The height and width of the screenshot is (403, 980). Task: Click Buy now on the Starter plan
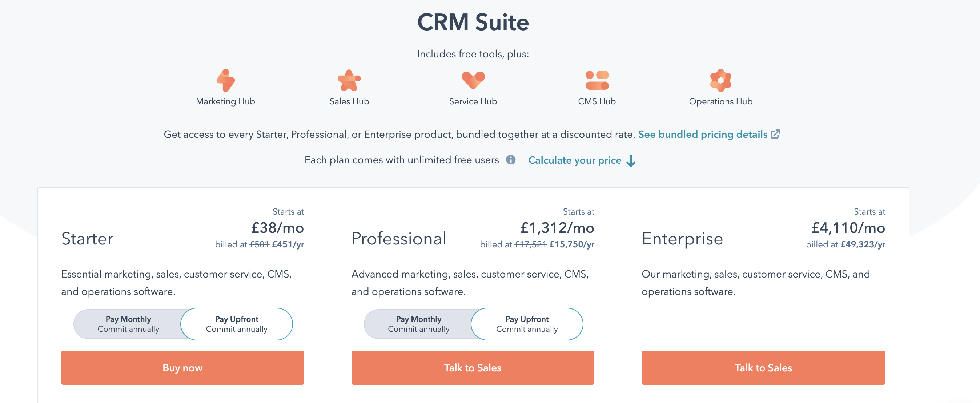[x=182, y=368]
